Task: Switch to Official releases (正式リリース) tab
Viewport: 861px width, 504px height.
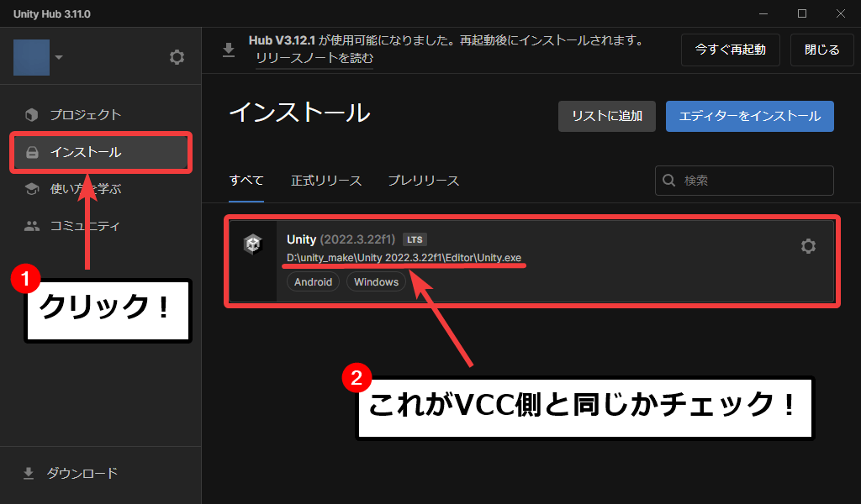Action: [x=326, y=181]
